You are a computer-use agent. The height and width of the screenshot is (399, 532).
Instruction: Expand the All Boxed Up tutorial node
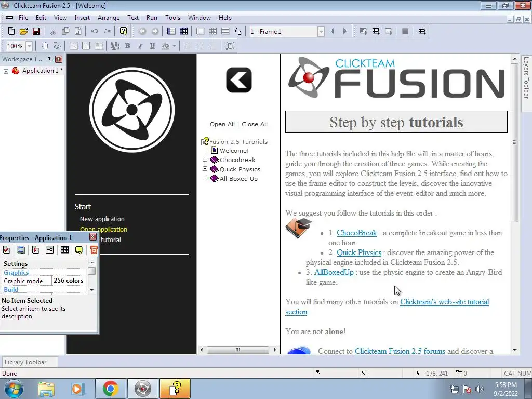click(205, 178)
